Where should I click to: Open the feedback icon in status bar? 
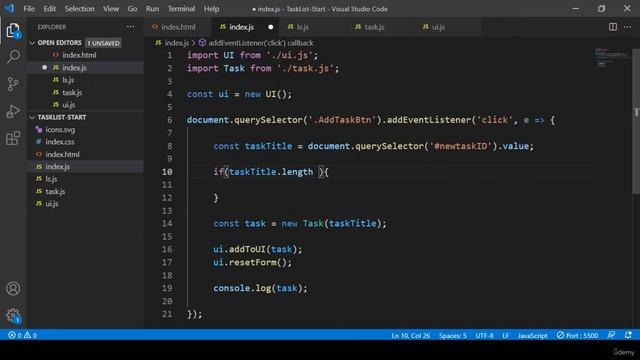tap(611, 335)
